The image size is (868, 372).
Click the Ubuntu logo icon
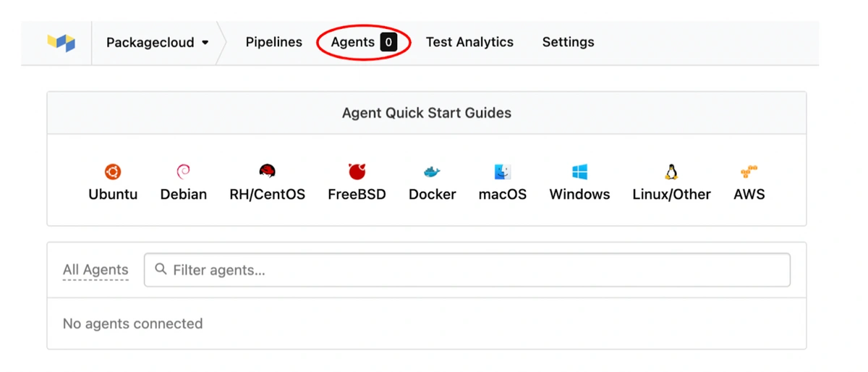[x=113, y=172]
